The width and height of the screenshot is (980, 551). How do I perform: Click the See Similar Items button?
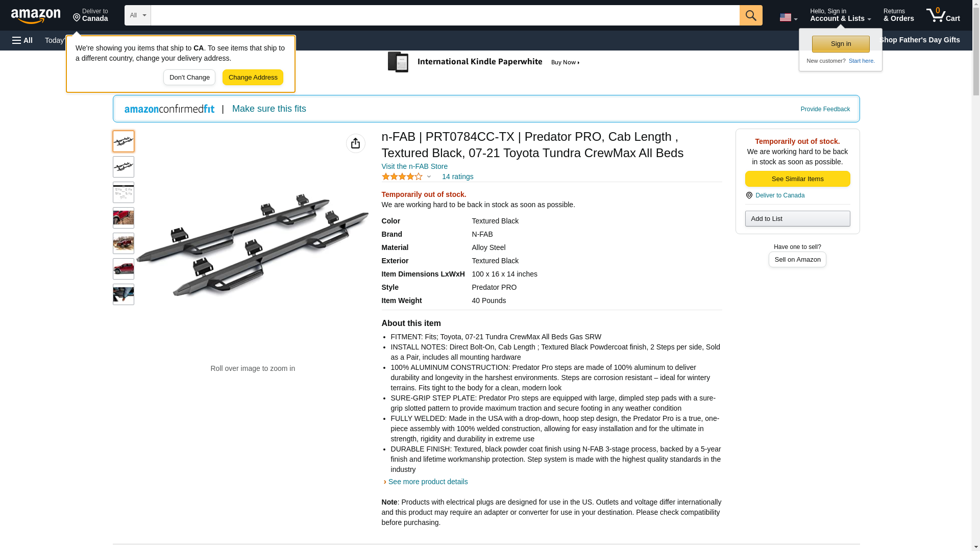click(x=797, y=179)
